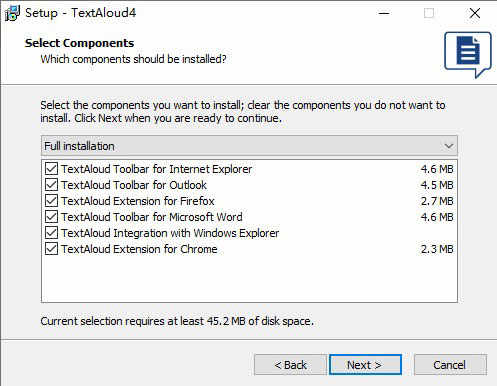
Task: Open the Full installation dropdown
Action: (x=249, y=146)
